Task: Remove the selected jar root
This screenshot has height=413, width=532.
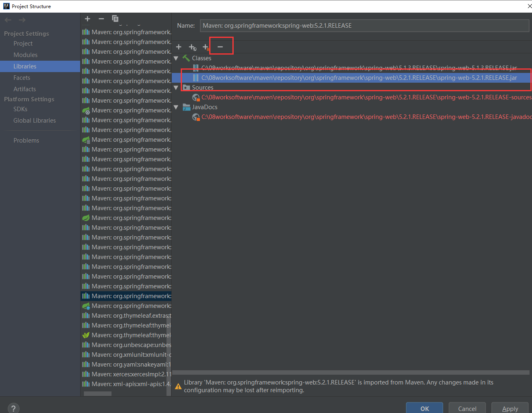Action: pos(220,47)
